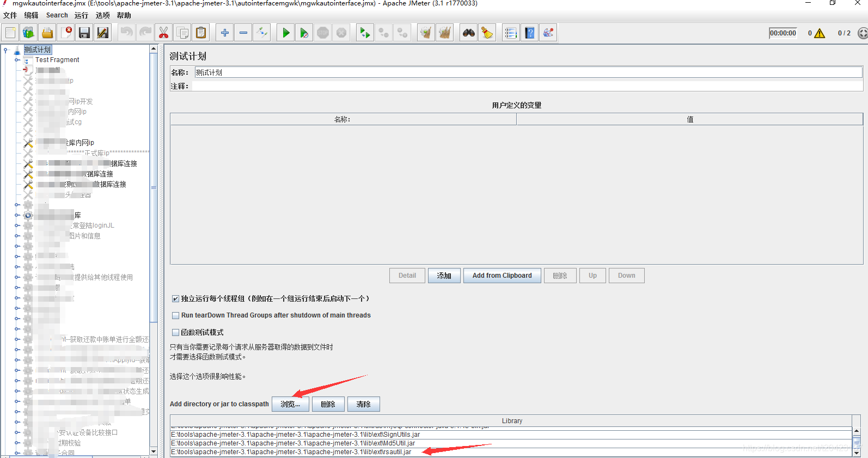This screenshot has height=458, width=868.
Task: Click the Paste clipboard icon
Action: [x=201, y=33]
